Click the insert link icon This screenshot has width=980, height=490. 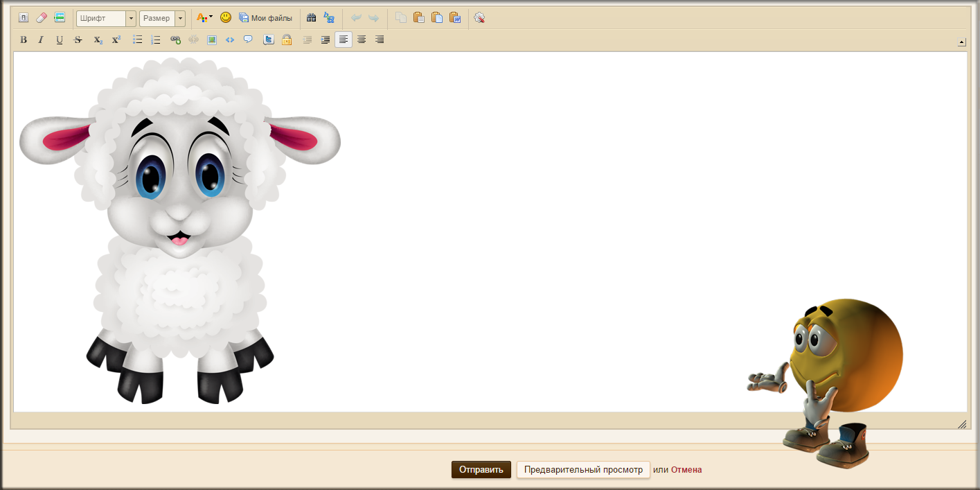click(175, 40)
